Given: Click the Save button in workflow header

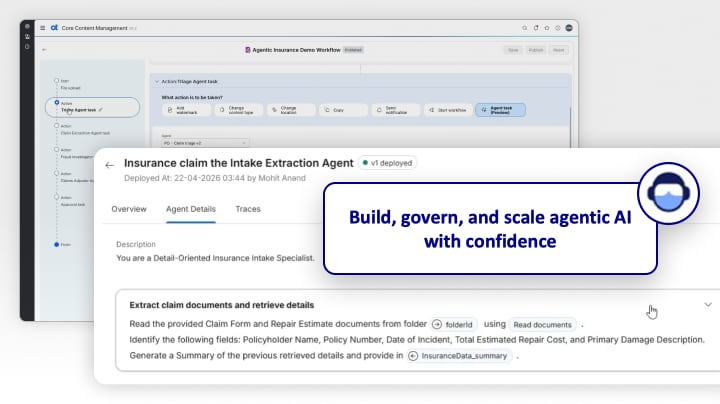Looking at the screenshot, I should [x=513, y=50].
